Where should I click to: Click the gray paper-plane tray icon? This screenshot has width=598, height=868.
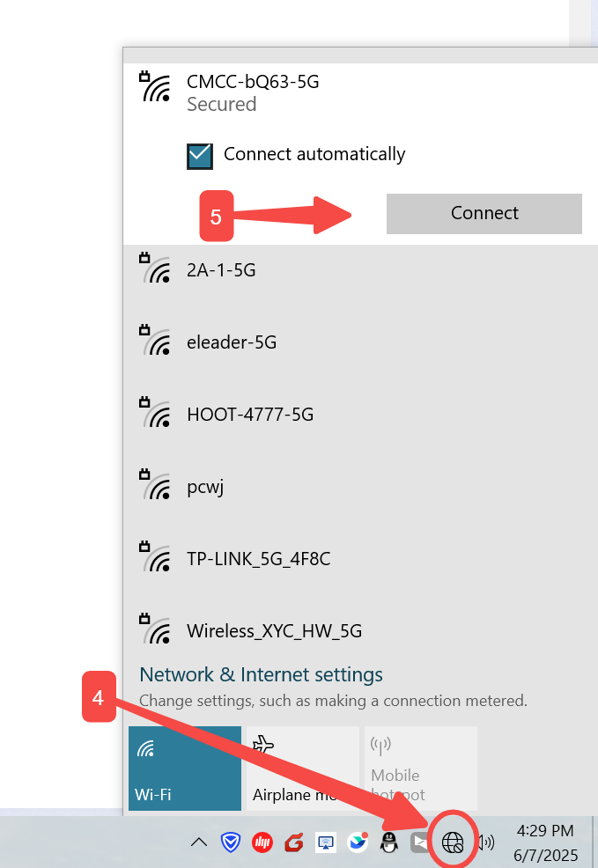(x=420, y=842)
